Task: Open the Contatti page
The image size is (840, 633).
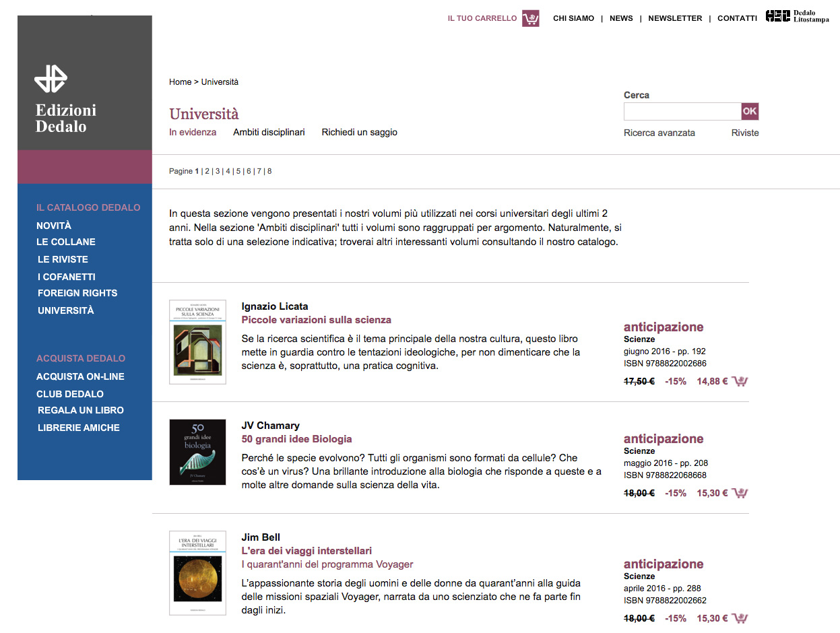Action: point(737,18)
